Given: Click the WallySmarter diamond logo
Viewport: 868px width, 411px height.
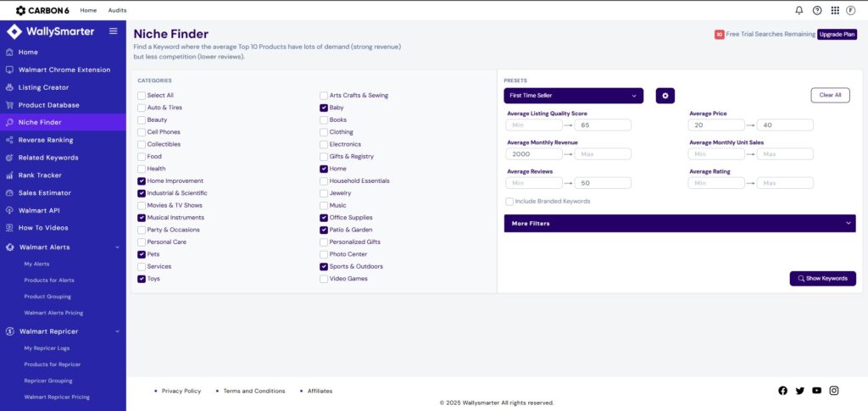Looking at the screenshot, I should [14, 31].
